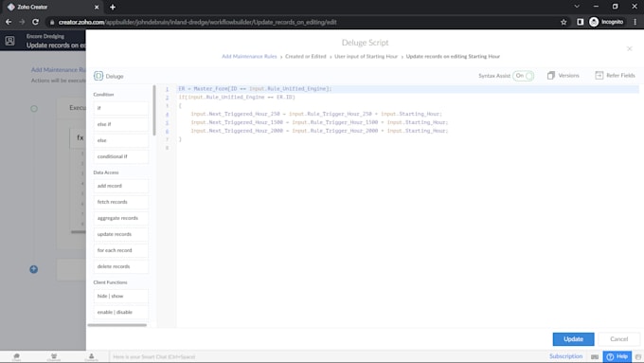Click the Cancel button
Image resolution: width=644 pixels, height=363 pixels.
coord(618,339)
